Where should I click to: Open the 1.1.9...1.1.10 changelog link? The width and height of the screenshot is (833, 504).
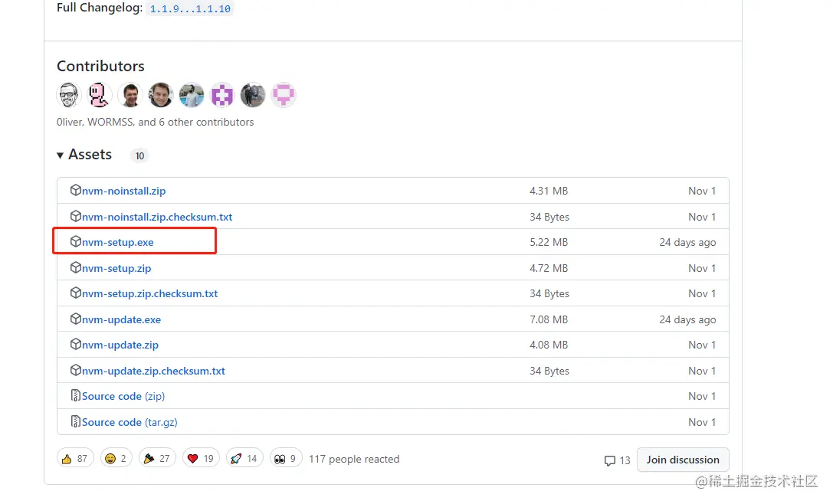pyautogui.click(x=190, y=8)
